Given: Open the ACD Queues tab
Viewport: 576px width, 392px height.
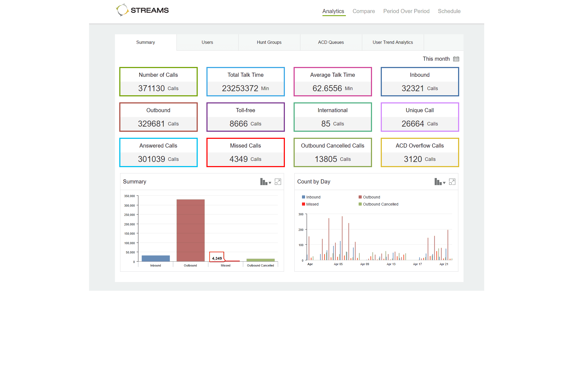Looking at the screenshot, I should click(331, 42).
